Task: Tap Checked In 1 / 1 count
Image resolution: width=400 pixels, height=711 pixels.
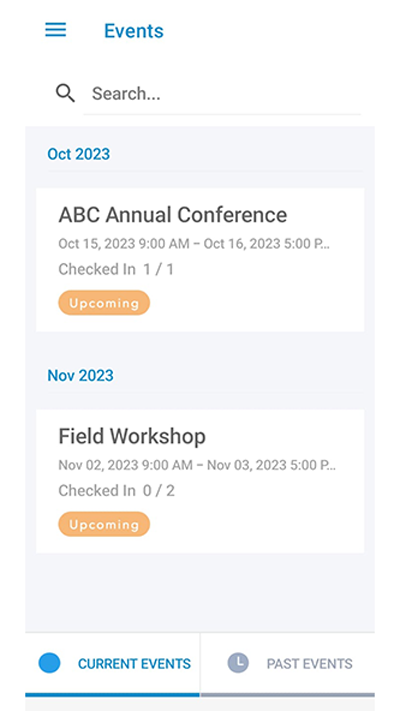Action: coord(116,269)
